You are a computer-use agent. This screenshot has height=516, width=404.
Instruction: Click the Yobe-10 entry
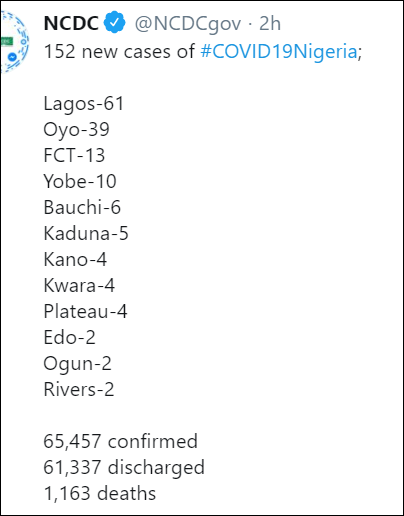(80, 181)
